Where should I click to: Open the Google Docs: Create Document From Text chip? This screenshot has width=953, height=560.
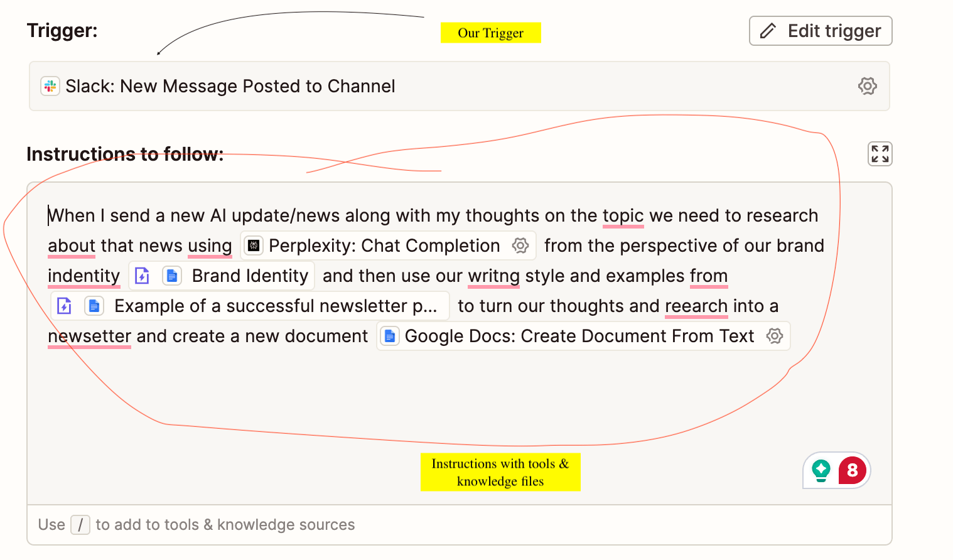pyautogui.click(x=583, y=336)
